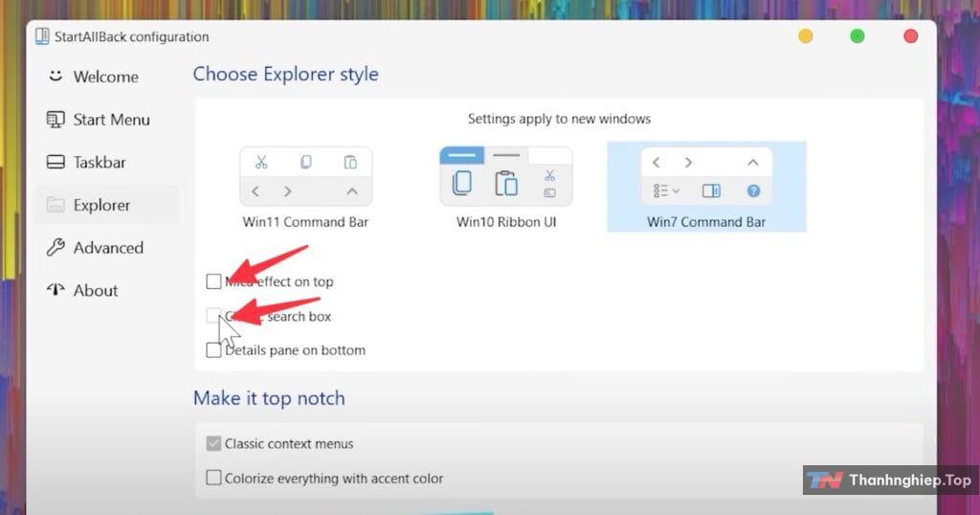Viewport: 980px width, 515px height.
Task: Click the green maximize window button
Action: [857, 36]
